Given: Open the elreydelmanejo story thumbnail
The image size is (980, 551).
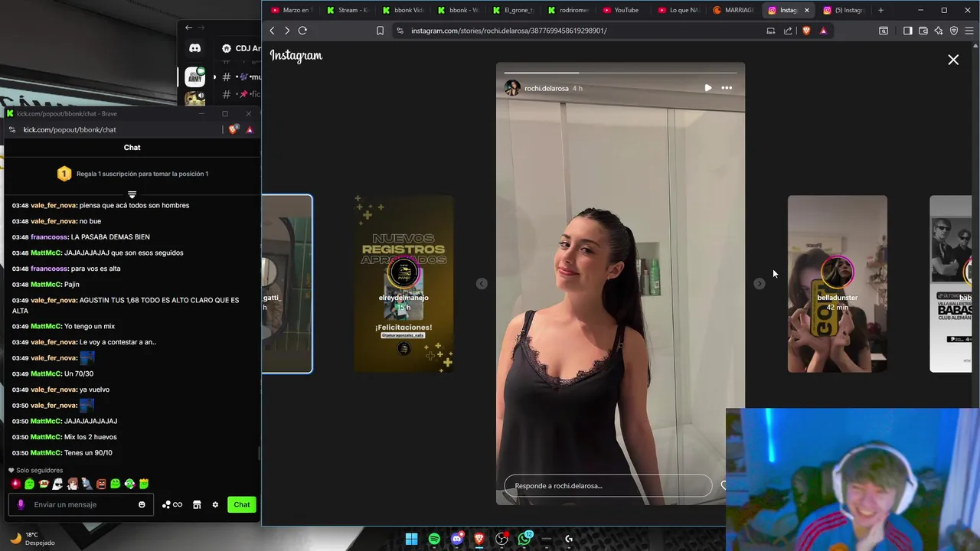Looking at the screenshot, I should [x=403, y=284].
